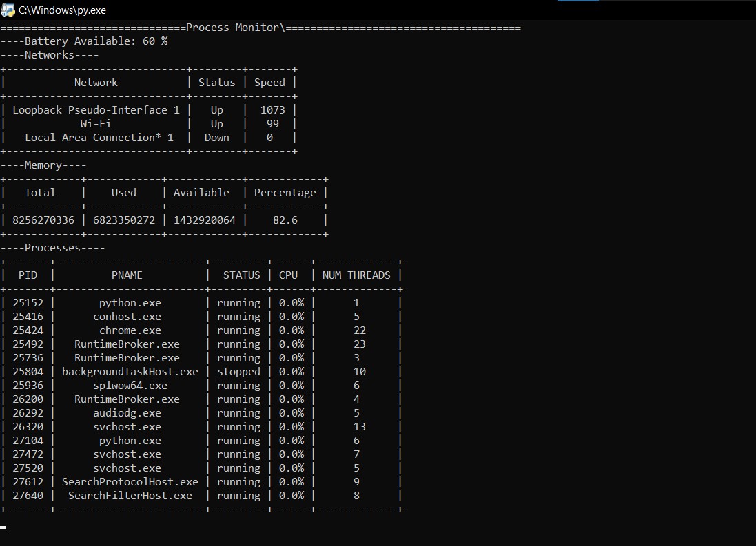Select the PNAME column header
This screenshot has width=756, height=546.
point(127,275)
